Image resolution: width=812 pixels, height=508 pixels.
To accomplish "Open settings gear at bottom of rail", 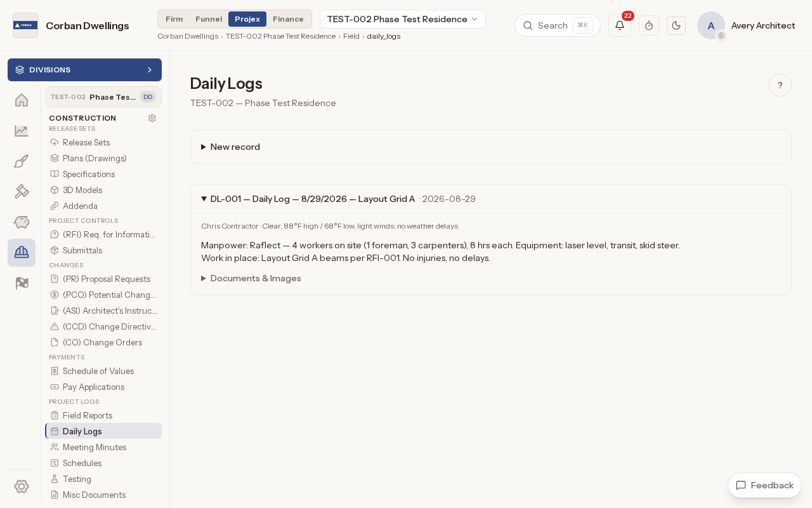I will click(x=22, y=486).
